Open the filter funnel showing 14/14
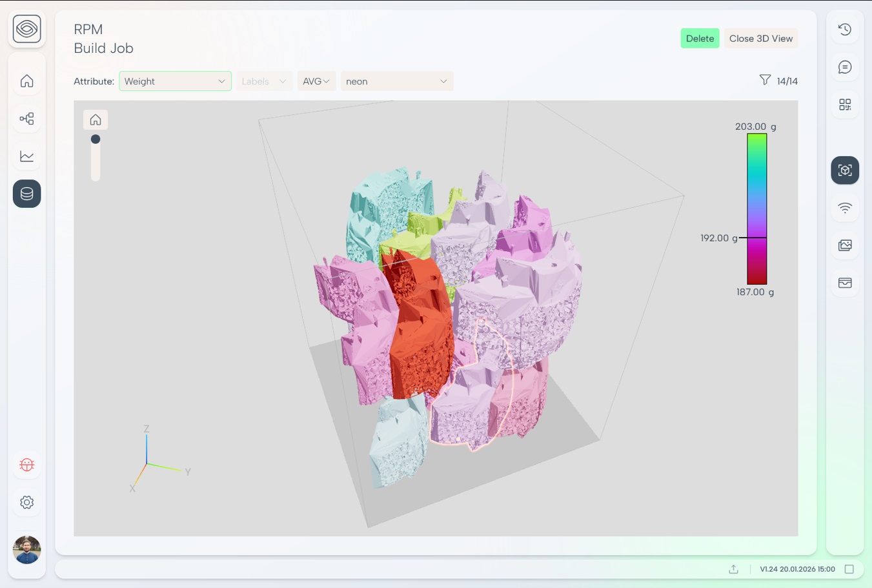This screenshot has height=588, width=872. tap(765, 81)
